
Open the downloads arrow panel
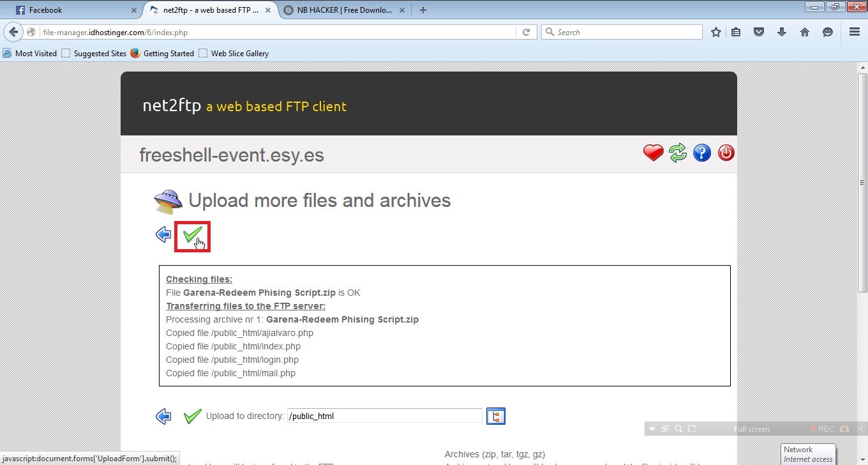click(x=782, y=32)
